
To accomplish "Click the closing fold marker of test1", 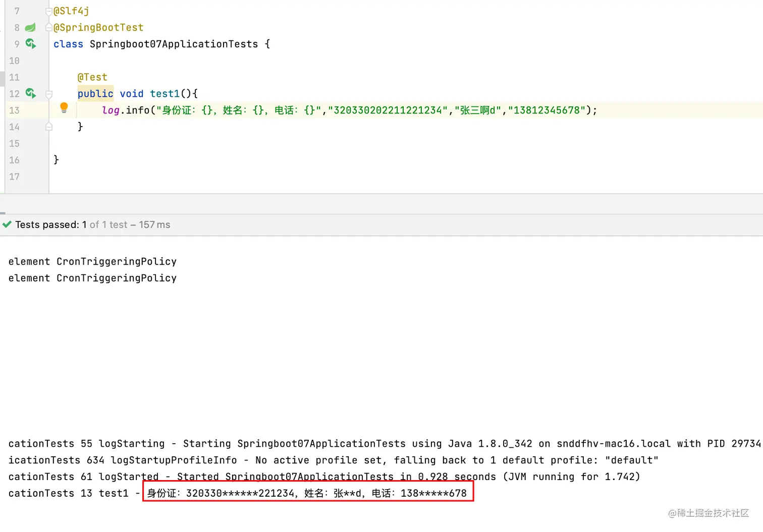I will (49, 127).
